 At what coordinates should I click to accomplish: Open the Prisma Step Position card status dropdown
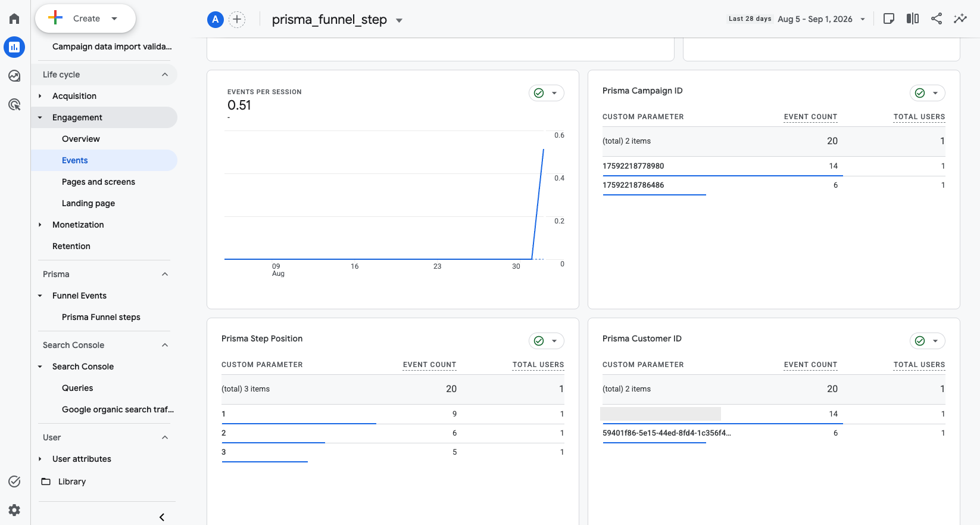547,341
